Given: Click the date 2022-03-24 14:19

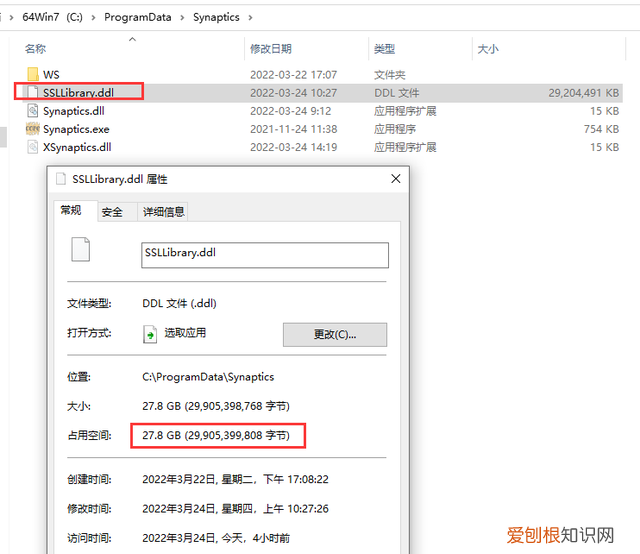Looking at the screenshot, I should (293, 147).
